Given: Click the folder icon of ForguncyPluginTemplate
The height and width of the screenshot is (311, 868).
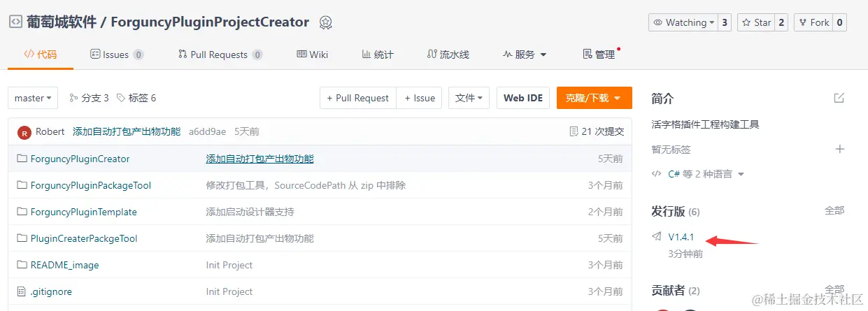Looking at the screenshot, I should pyautogui.click(x=22, y=212).
